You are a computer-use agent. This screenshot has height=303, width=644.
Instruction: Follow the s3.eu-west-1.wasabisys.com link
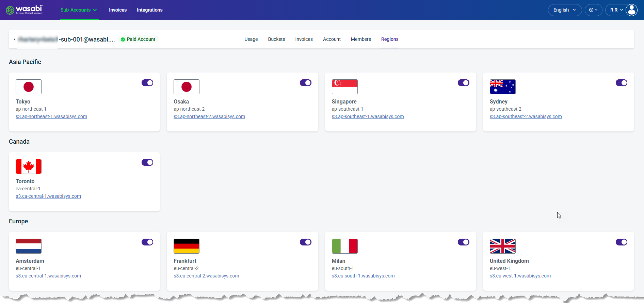click(x=520, y=276)
